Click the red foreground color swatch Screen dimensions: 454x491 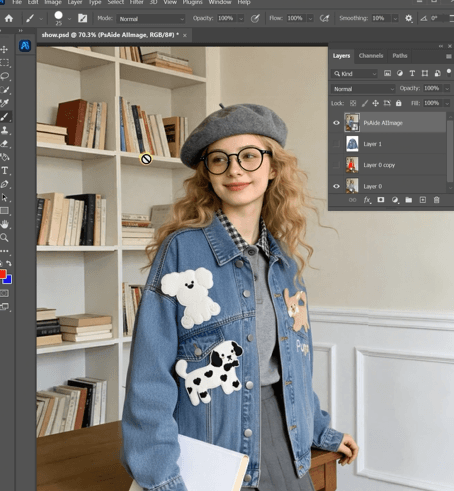(2, 274)
